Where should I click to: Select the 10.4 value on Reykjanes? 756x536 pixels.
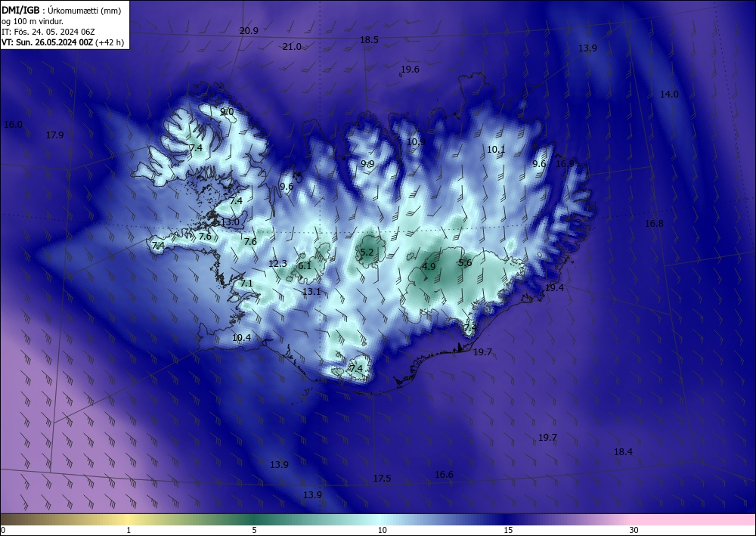pyautogui.click(x=241, y=338)
